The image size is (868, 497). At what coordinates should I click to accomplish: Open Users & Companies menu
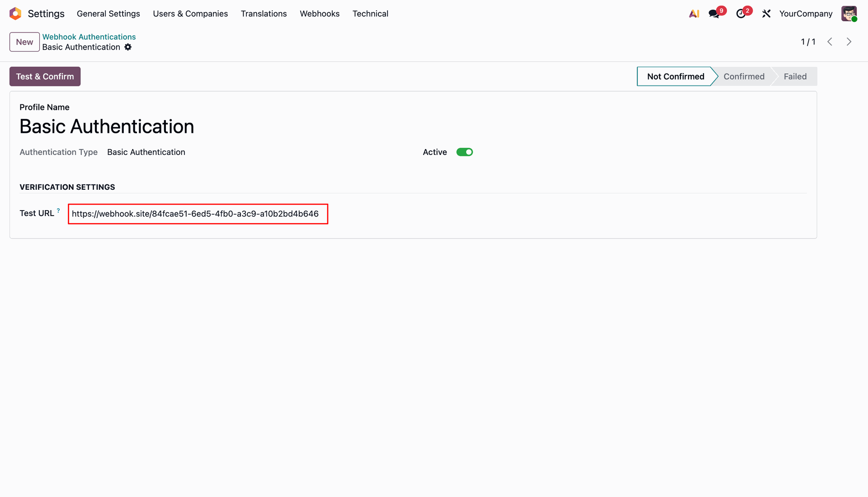(x=190, y=14)
